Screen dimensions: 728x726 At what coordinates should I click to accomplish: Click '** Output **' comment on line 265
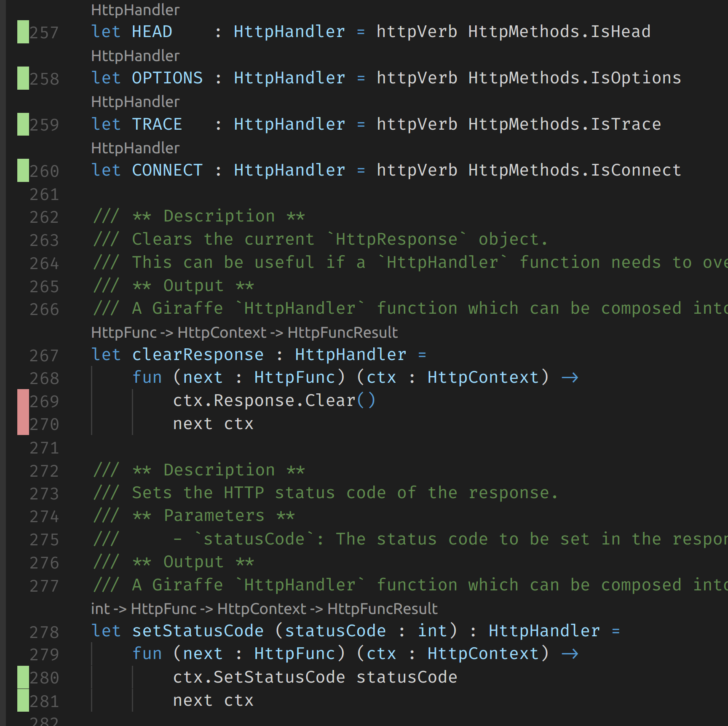coord(193,286)
